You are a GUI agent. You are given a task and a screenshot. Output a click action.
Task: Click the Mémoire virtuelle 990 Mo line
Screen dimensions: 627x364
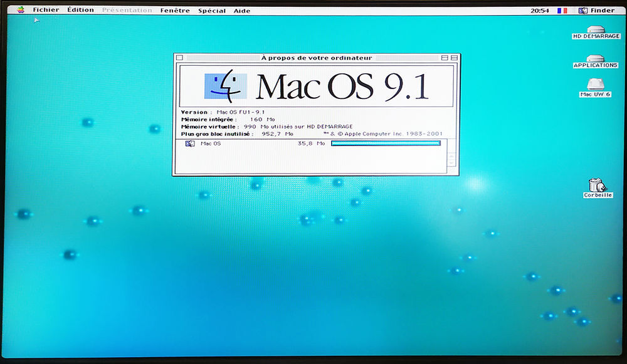pos(266,127)
